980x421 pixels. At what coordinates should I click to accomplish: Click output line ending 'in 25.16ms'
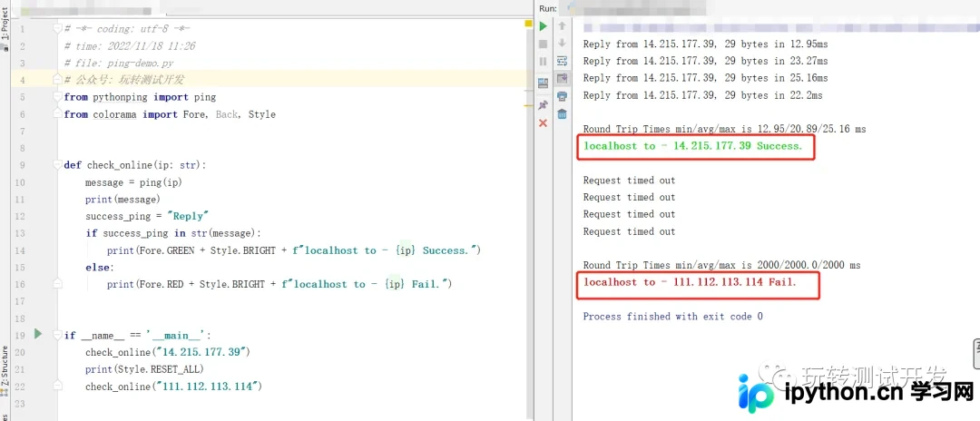click(705, 78)
